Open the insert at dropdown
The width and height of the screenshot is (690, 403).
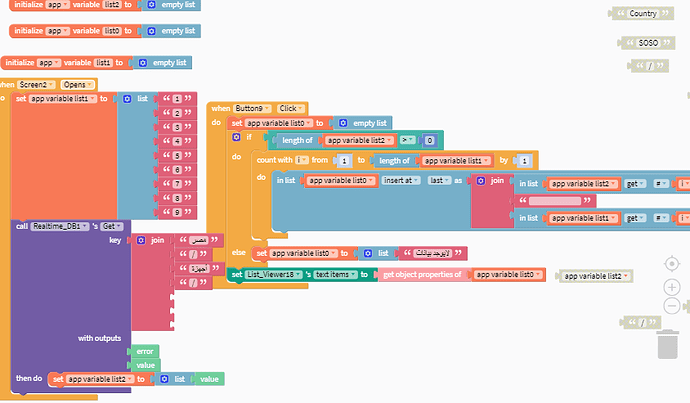(x=401, y=180)
